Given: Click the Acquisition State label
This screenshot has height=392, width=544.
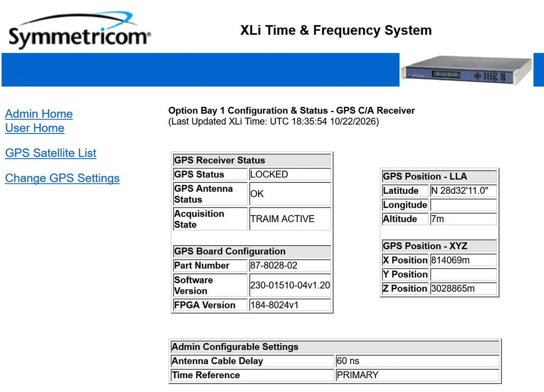Looking at the screenshot, I should point(199,219).
